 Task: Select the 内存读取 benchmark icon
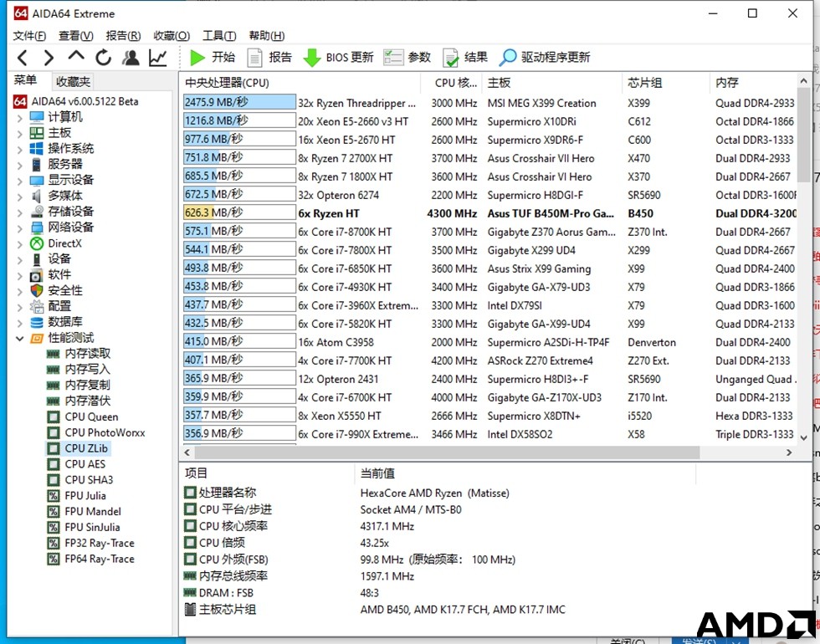(x=53, y=354)
